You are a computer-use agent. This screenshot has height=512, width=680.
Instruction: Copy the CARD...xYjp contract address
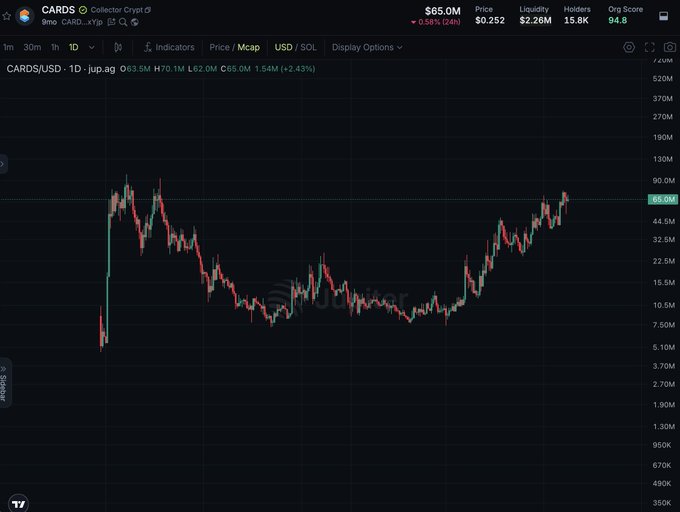pyautogui.click(x=82, y=22)
